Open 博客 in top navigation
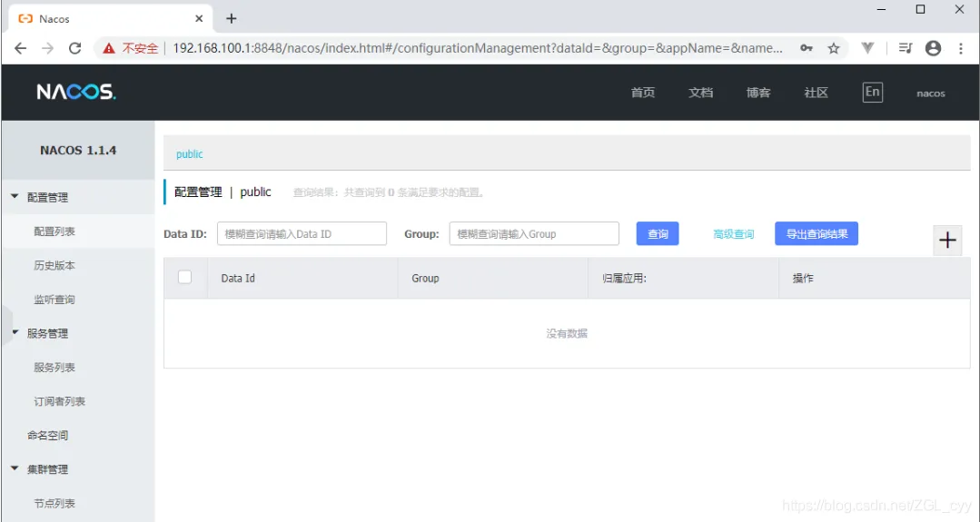The image size is (980, 522). tap(758, 93)
